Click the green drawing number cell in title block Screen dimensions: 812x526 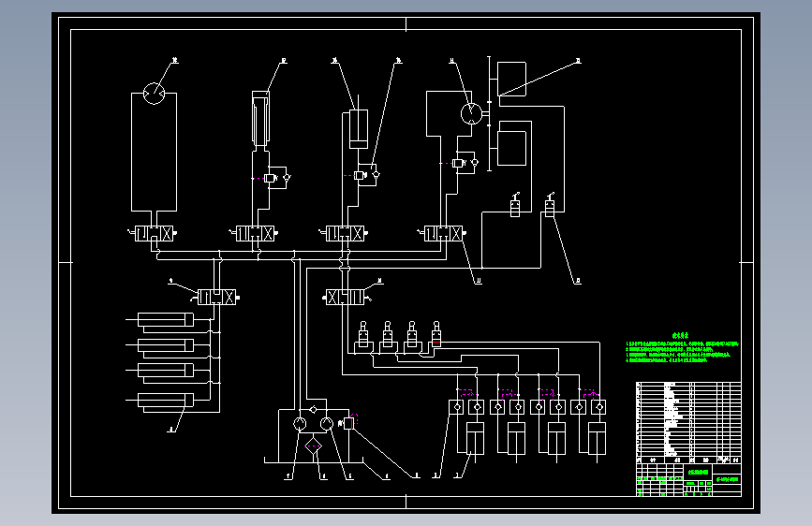click(727, 479)
